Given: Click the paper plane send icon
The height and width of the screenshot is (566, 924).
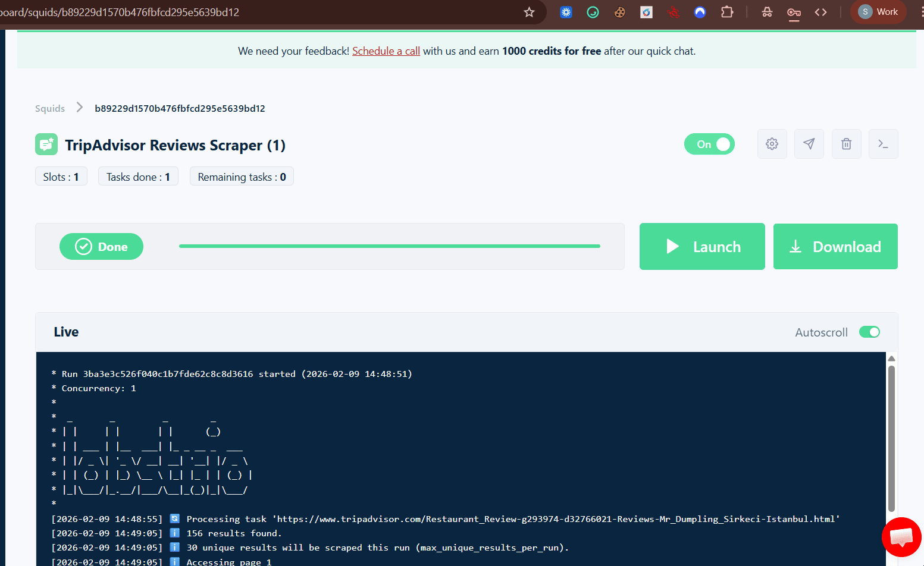Looking at the screenshot, I should click(809, 144).
